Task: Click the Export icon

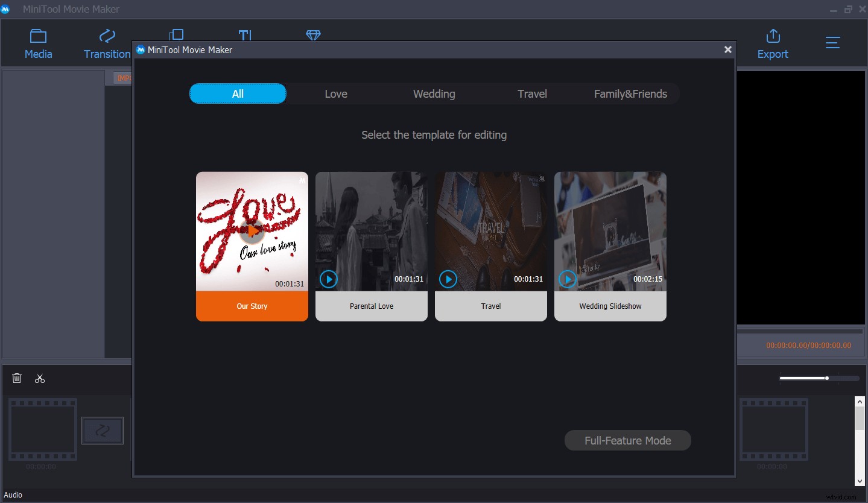Action: click(x=772, y=42)
